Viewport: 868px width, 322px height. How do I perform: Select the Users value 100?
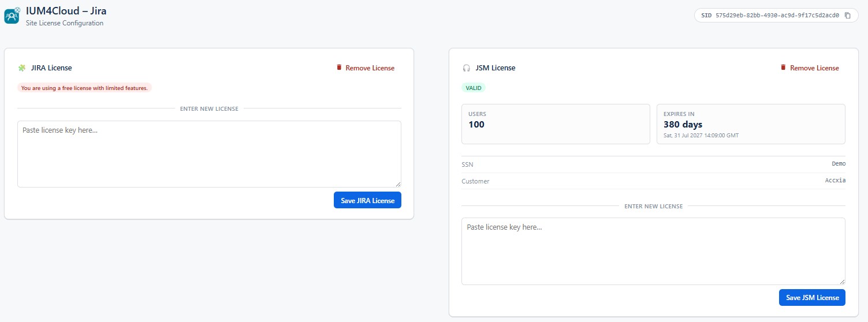[x=476, y=125]
